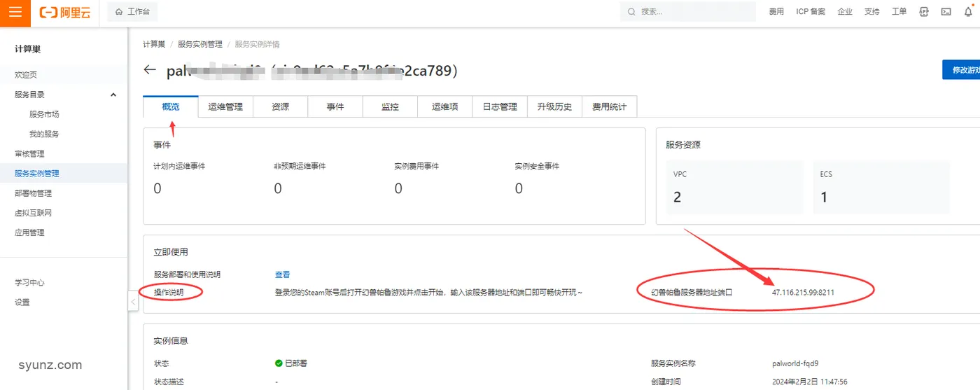Viewport: 980px width, 390px height.
Task: Click the 实例费用事件 count
Action: tap(398, 188)
